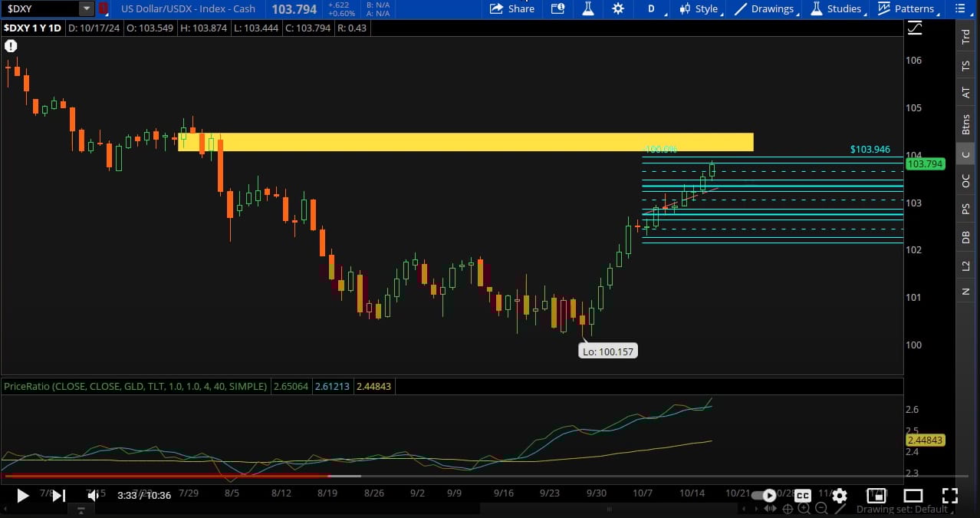Open the TS side tab
Image resolution: width=980 pixels, height=518 pixels.
[966, 66]
